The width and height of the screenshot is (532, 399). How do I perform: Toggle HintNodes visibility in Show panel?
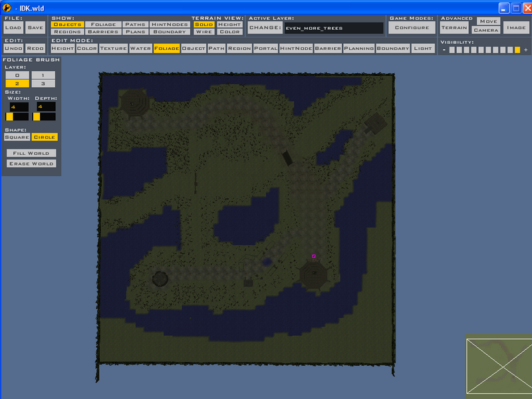click(170, 25)
